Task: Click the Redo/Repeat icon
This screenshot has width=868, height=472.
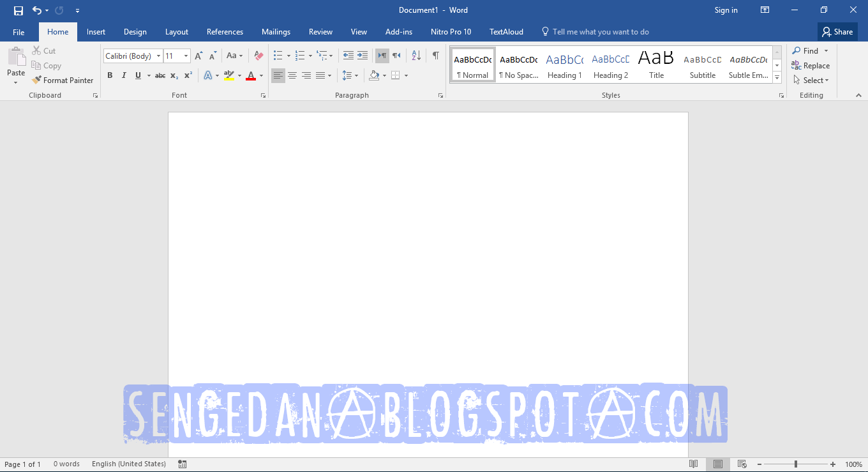Action: [x=59, y=10]
